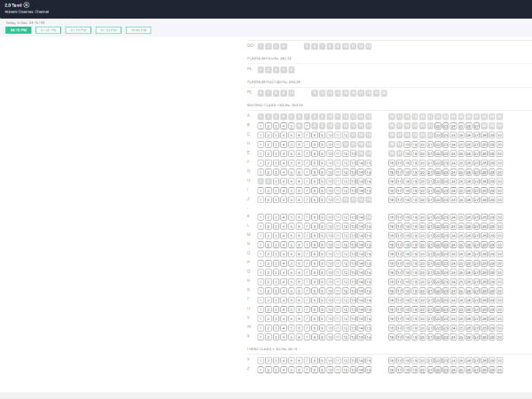Choose the 07:15 PM showtime
This screenshot has width=532, height=399.
(78, 30)
